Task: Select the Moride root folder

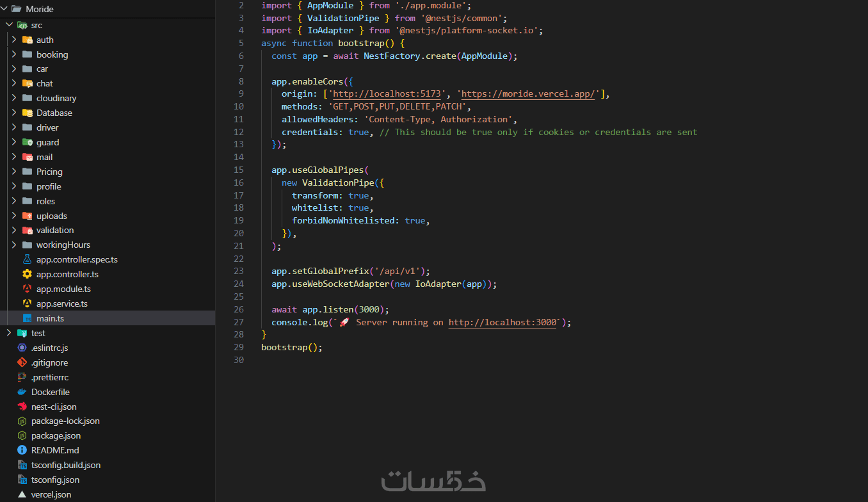Action: pos(108,9)
